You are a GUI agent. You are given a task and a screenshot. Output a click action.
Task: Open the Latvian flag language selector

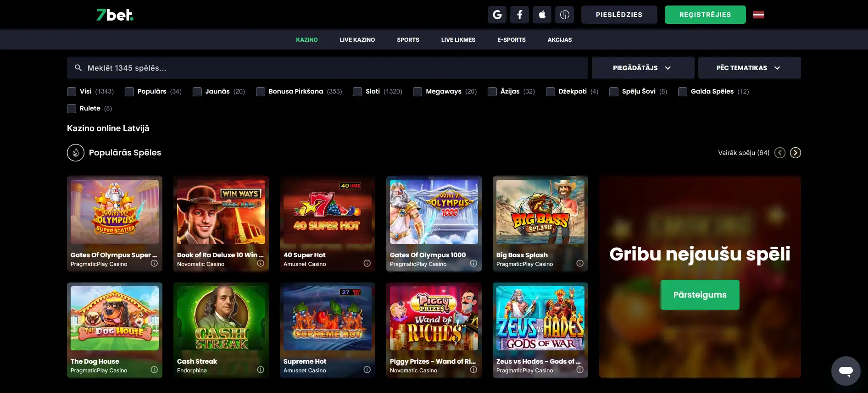point(759,15)
